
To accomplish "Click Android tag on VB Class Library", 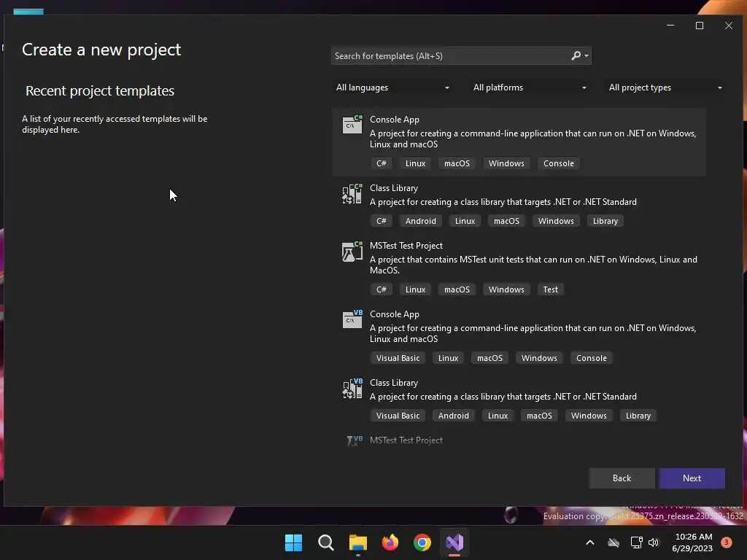I will (454, 416).
